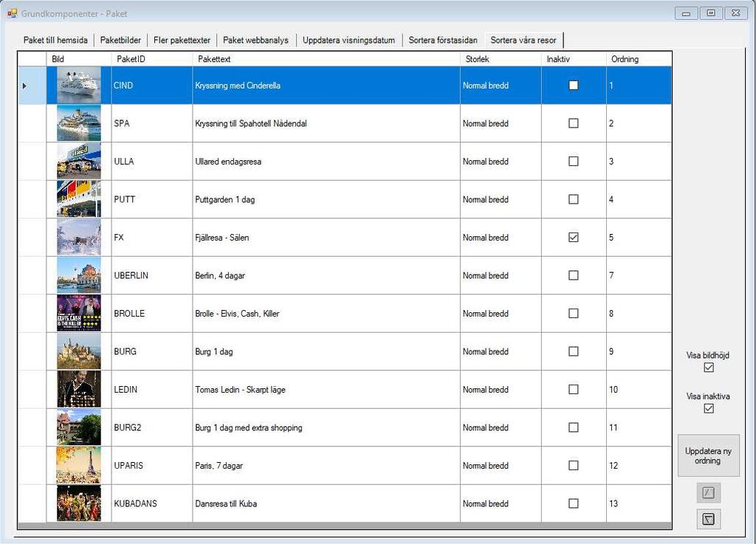The height and width of the screenshot is (544, 756).
Task: Click the text Kryssning till Spahotell Nådendal
Action: click(251, 123)
